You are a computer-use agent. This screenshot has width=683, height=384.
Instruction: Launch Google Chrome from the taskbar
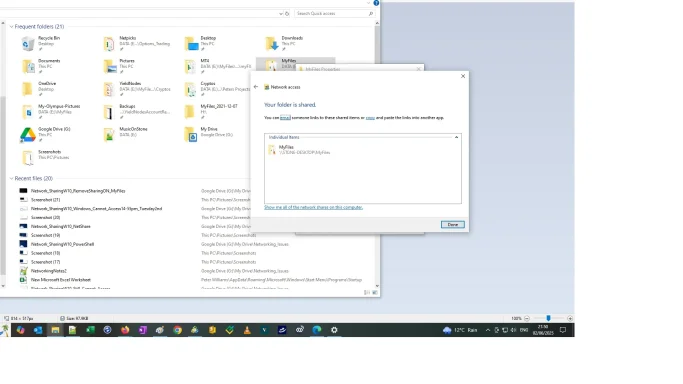(x=177, y=330)
